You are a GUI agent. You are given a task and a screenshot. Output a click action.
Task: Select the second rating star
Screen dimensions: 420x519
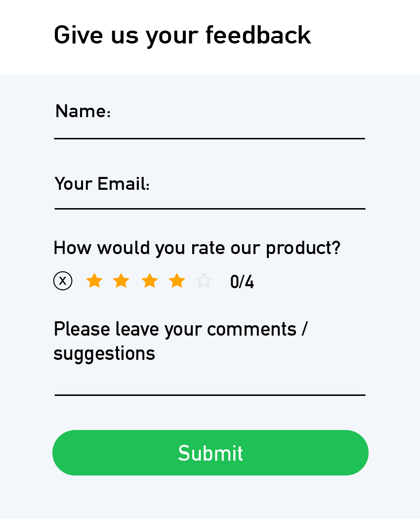coord(121,281)
